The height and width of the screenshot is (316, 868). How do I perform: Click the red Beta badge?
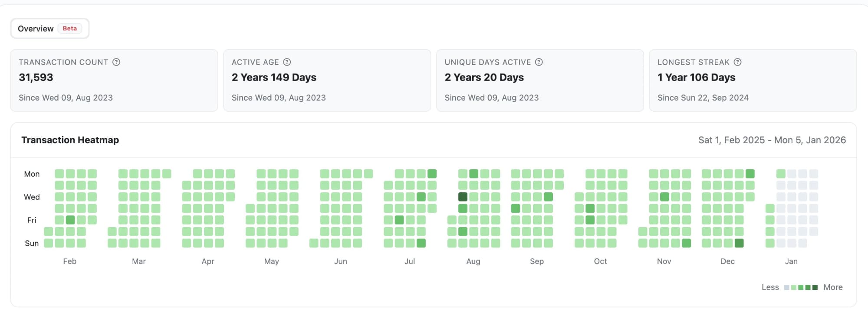coord(70,29)
